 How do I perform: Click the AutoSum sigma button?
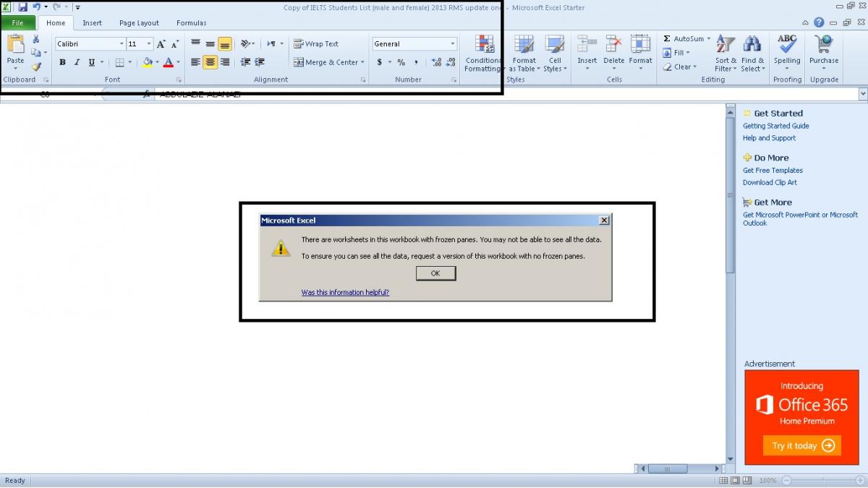[x=686, y=39]
